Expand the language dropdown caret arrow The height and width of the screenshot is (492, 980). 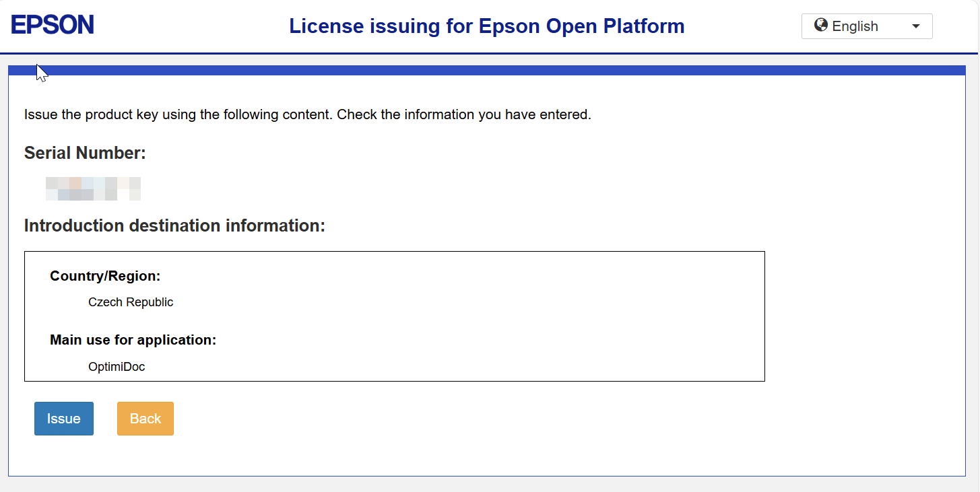[915, 26]
